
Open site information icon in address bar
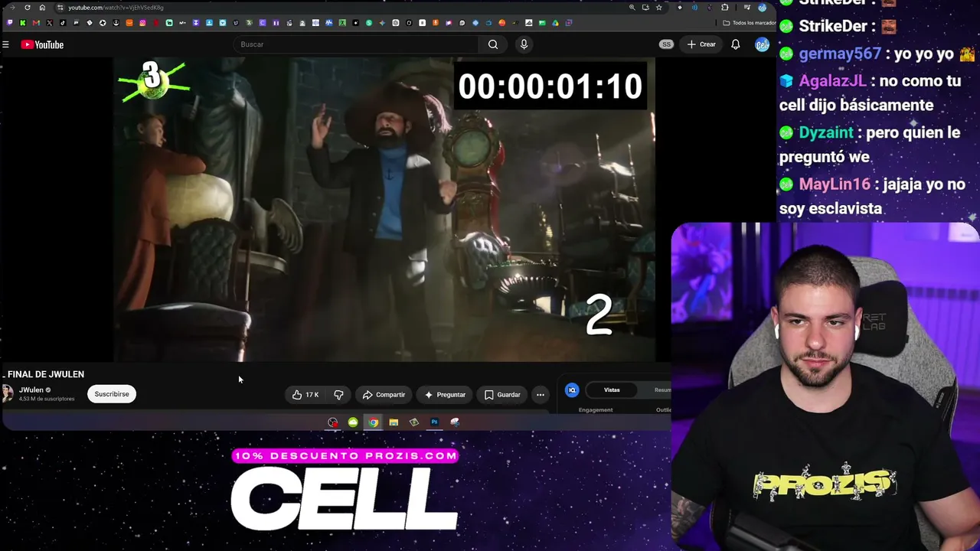pyautogui.click(x=60, y=8)
